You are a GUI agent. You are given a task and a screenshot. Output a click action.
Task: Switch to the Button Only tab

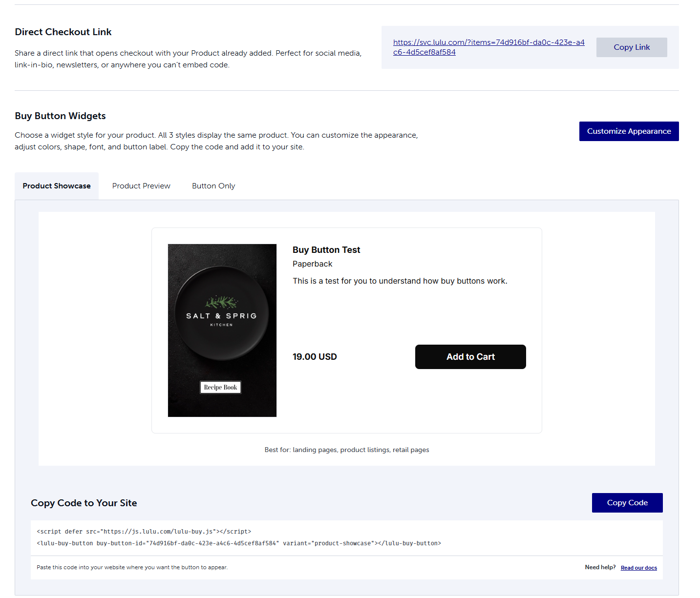pyautogui.click(x=213, y=186)
